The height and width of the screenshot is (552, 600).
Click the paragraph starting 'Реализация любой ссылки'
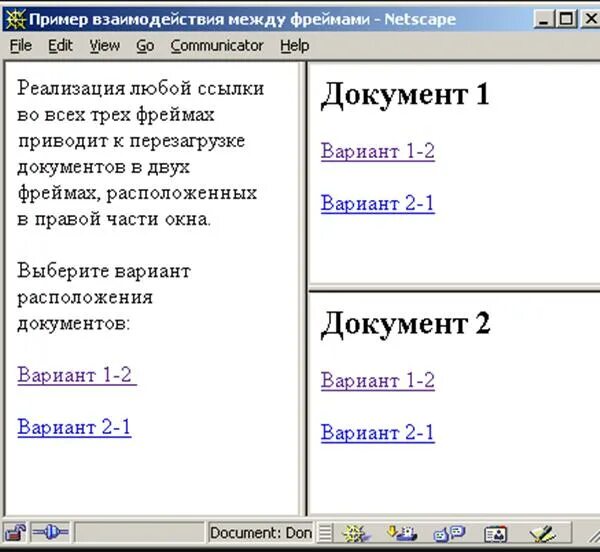(140, 154)
